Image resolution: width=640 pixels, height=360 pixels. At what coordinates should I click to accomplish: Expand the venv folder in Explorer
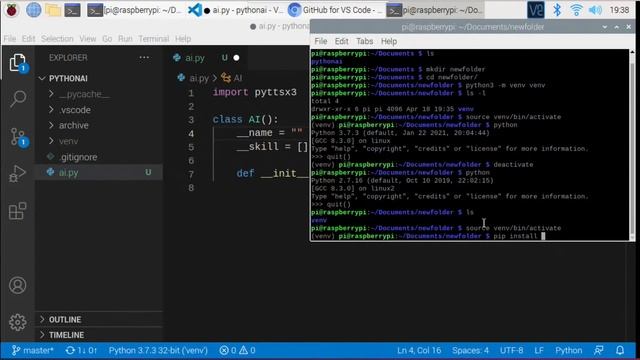[98, 141]
